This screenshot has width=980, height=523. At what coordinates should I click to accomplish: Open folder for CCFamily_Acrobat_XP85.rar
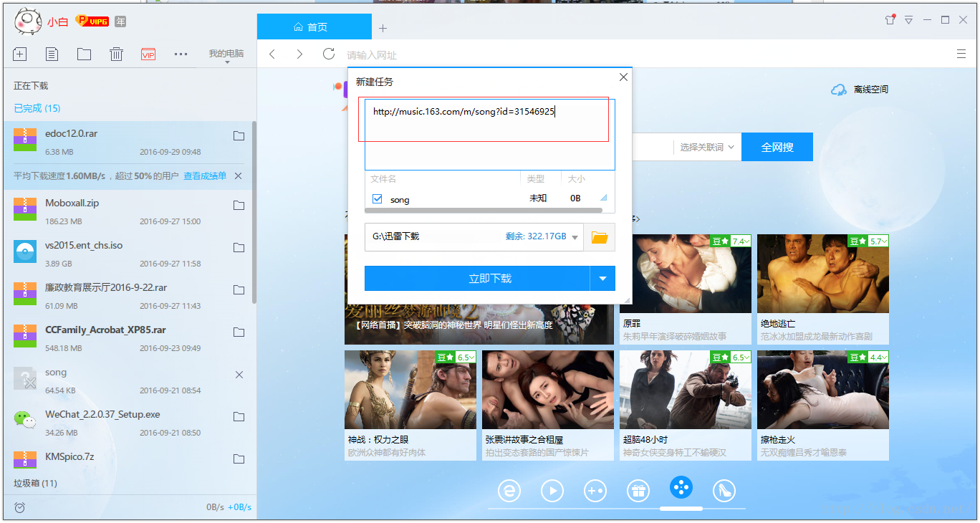[x=239, y=332]
